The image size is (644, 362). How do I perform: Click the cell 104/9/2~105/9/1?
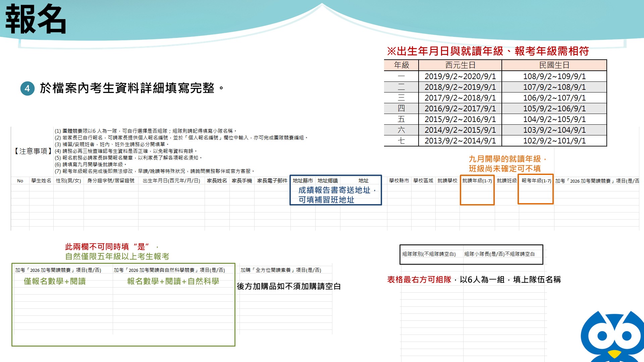coord(554,119)
